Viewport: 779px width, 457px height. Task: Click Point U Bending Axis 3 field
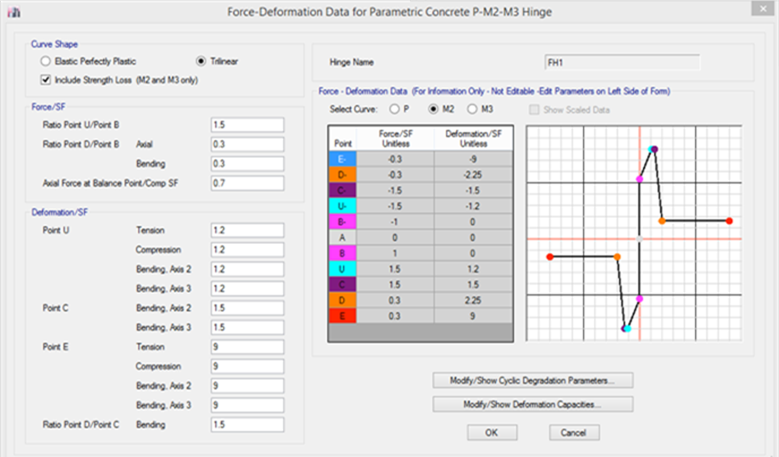pyautogui.click(x=247, y=288)
